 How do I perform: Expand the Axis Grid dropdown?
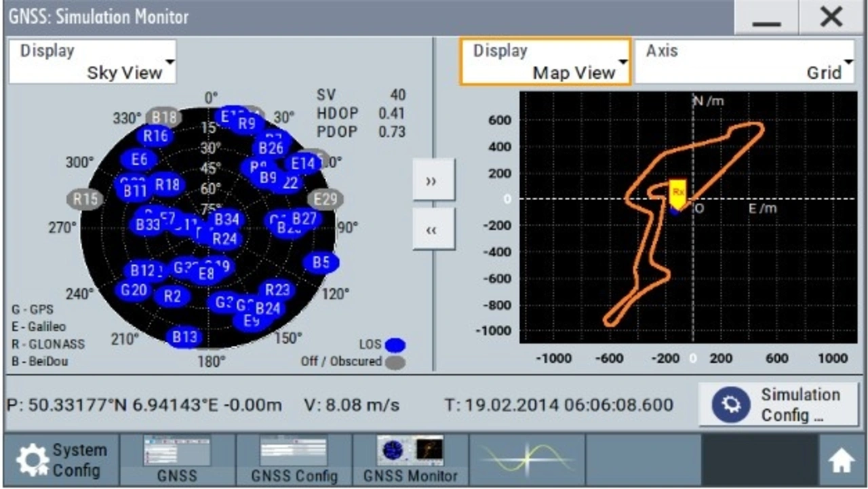click(744, 62)
